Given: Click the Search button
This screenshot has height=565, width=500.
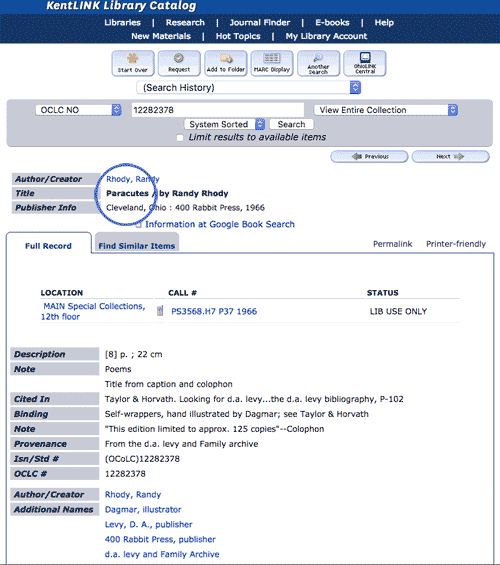Looking at the screenshot, I should (291, 124).
